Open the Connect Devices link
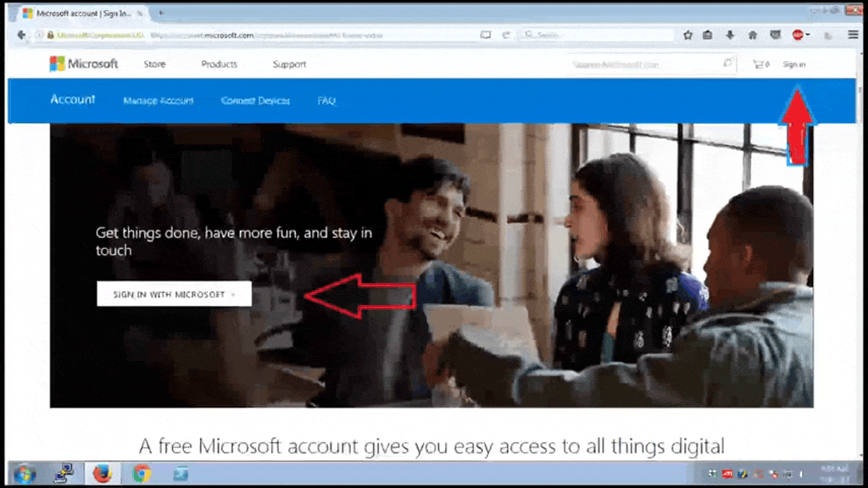 tap(255, 101)
